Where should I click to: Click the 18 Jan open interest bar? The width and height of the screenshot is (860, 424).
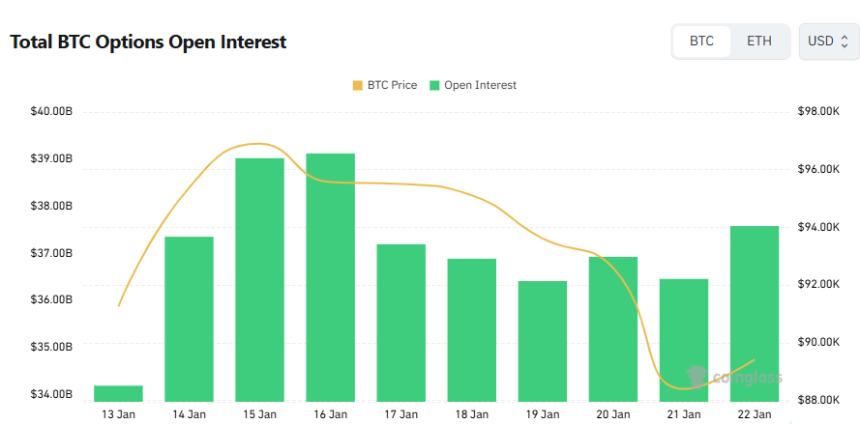(472, 330)
